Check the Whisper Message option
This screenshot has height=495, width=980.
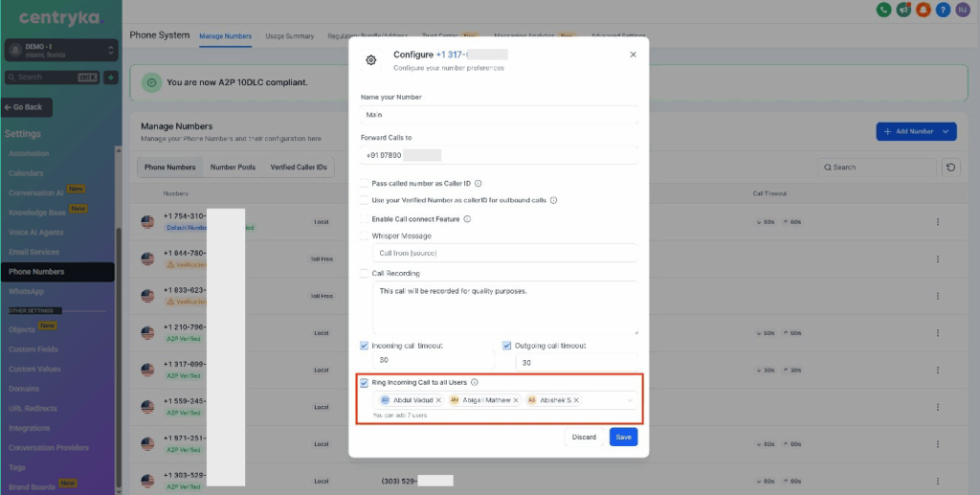pyautogui.click(x=365, y=236)
